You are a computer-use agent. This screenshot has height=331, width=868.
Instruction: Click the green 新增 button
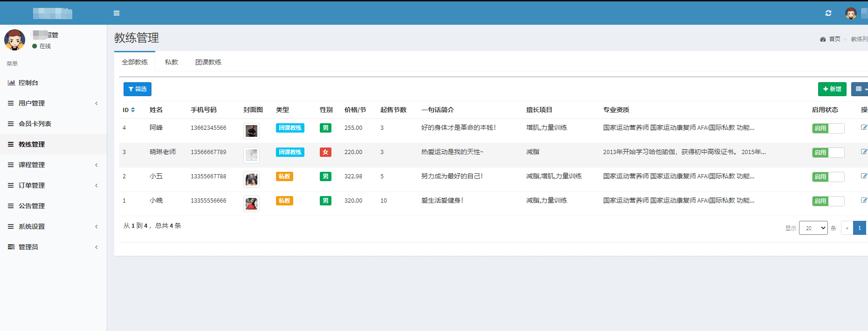pos(832,89)
